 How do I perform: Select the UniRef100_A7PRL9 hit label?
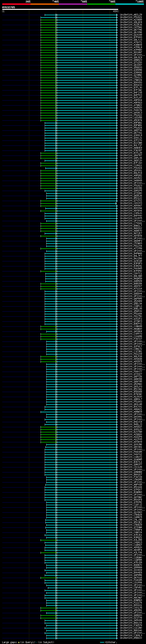tap(131, 48)
